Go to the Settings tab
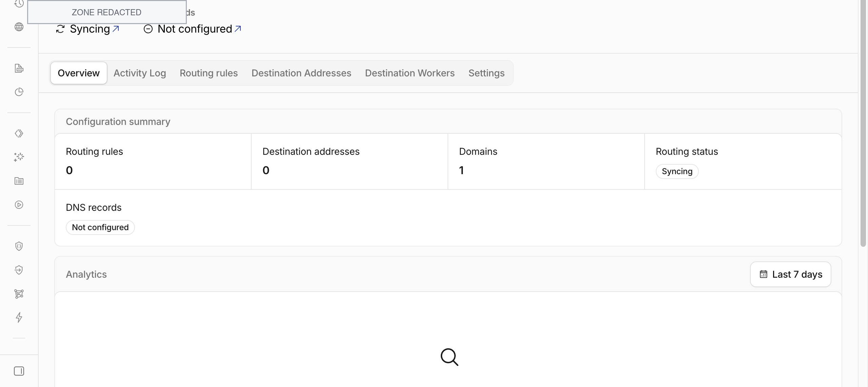 pos(487,73)
